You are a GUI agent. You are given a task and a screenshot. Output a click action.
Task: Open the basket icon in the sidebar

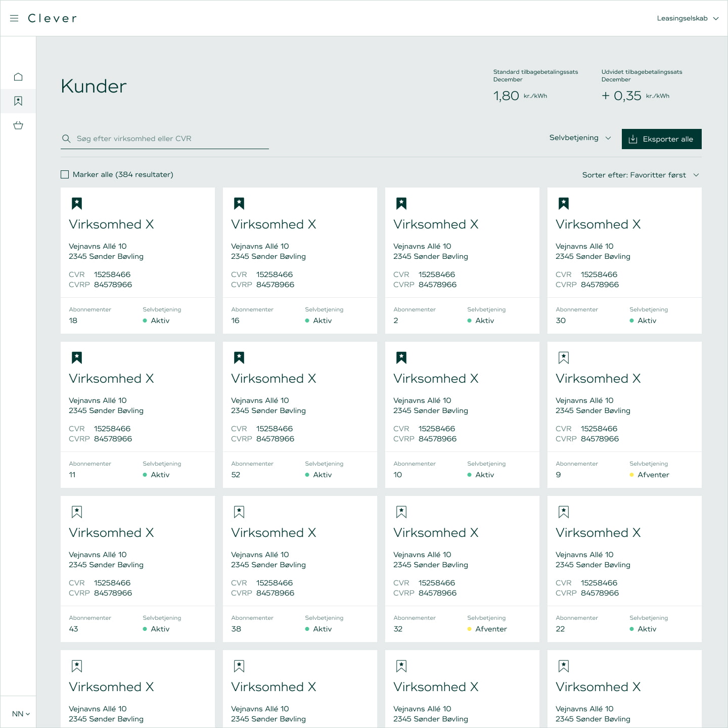click(18, 125)
